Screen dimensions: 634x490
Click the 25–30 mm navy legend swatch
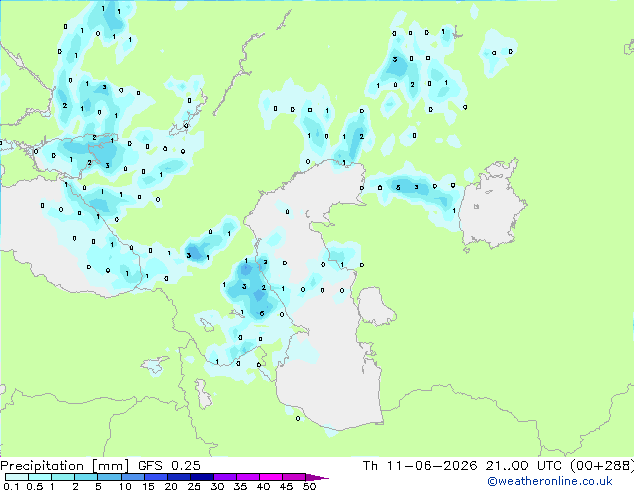(201, 477)
